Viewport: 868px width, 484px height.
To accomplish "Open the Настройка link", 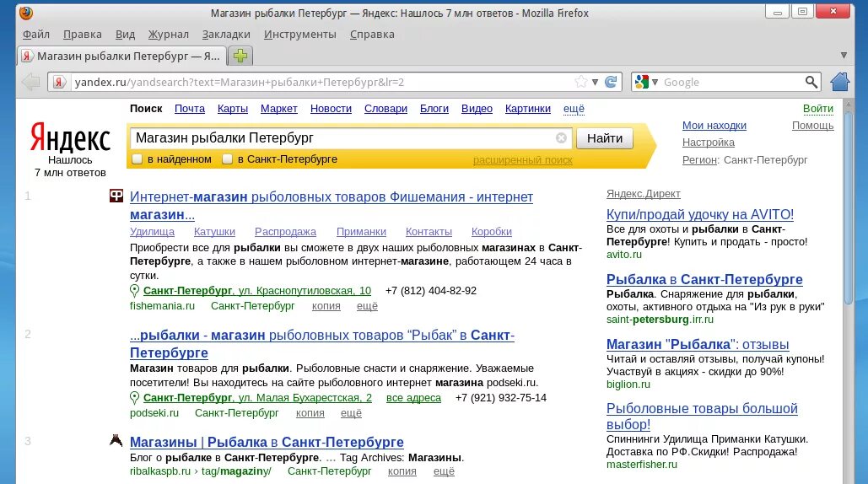I will pyautogui.click(x=709, y=143).
